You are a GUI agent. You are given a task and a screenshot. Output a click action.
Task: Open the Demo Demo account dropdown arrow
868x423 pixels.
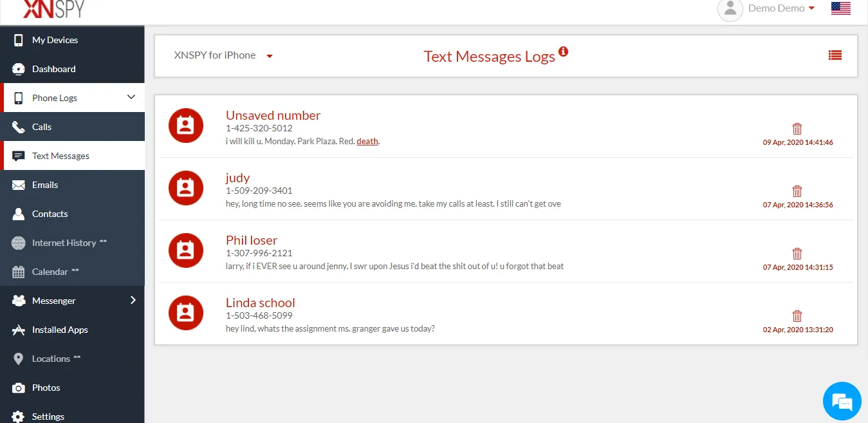tap(811, 8)
